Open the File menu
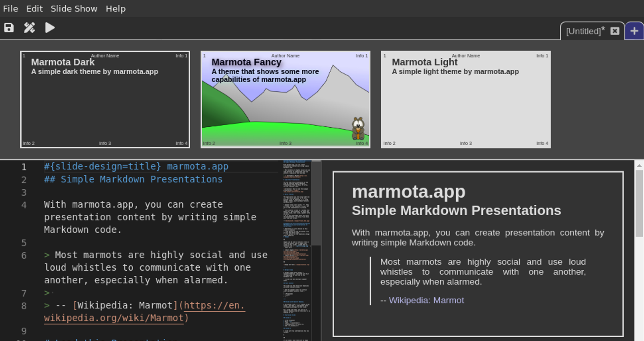The image size is (644, 341). pyautogui.click(x=10, y=9)
